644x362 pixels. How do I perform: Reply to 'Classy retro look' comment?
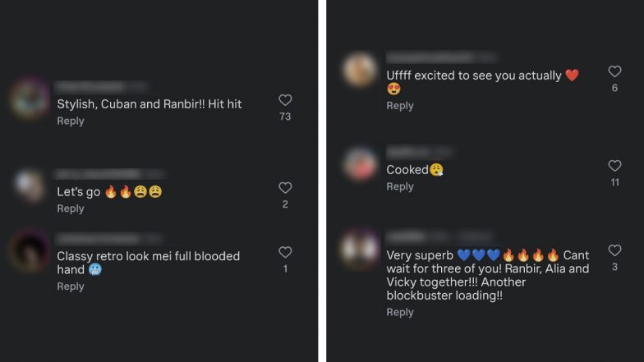71,286
